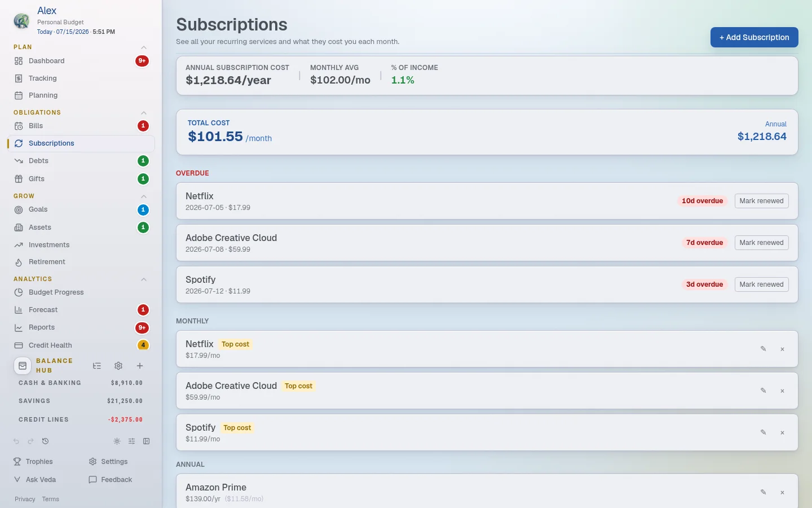This screenshot has height=508, width=812.
Task: Open Dashboard in the sidebar
Action: click(81, 61)
